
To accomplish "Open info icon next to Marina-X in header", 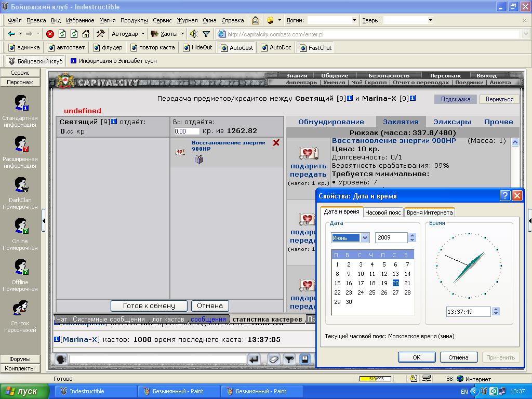I will [x=413, y=98].
